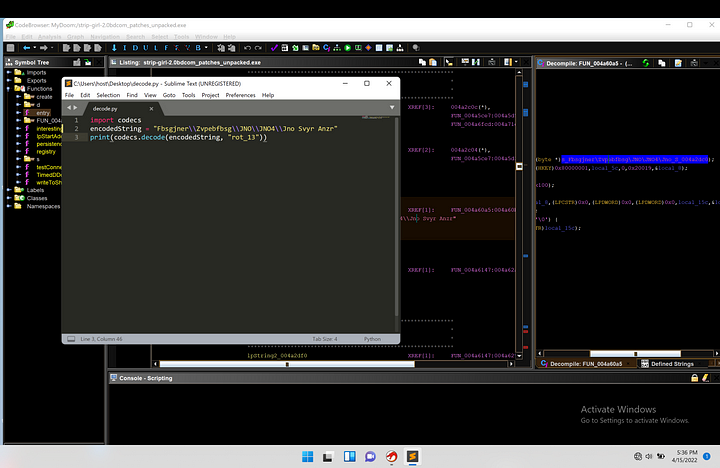Click the clear console pencil icon
Image resolution: width=720 pixels, height=468 pixels.
coord(706,378)
